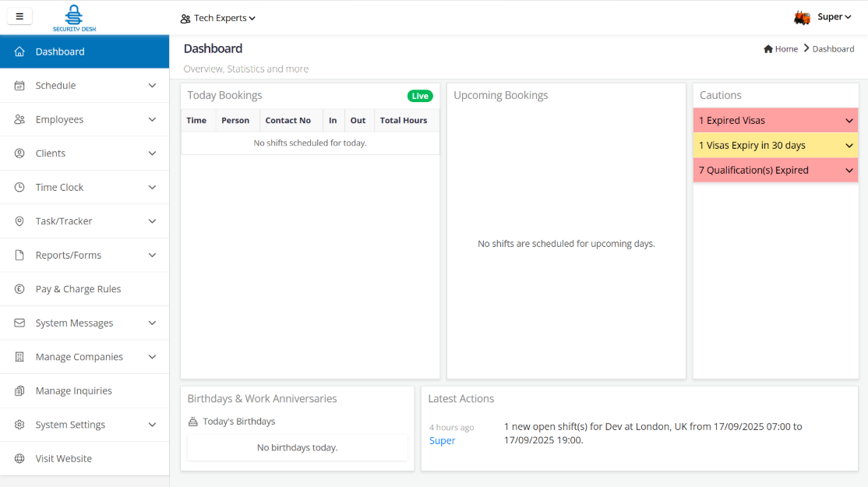Screen dimensions: 868x487
Task: Toggle the sidebar with the hamburger button
Action: pos(19,16)
